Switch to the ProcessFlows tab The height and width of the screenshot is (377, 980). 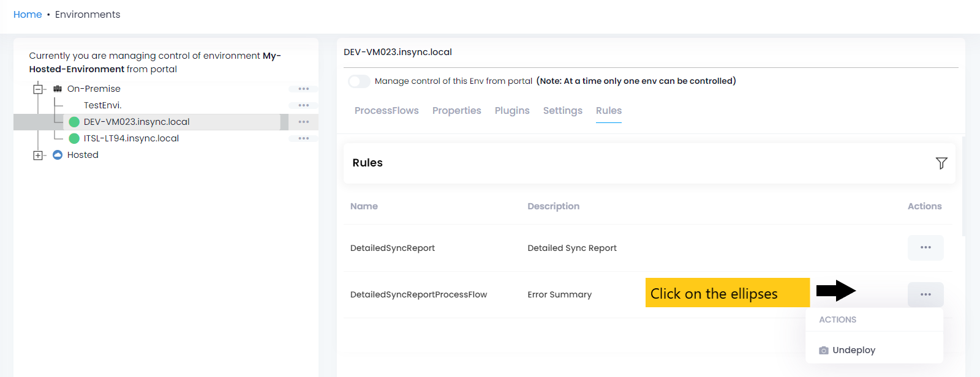tap(386, 111)
